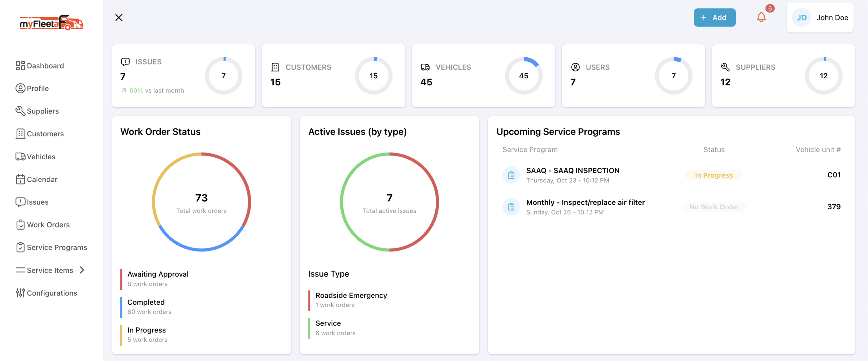Go to Calendar in the sidebar

point(42,179)
